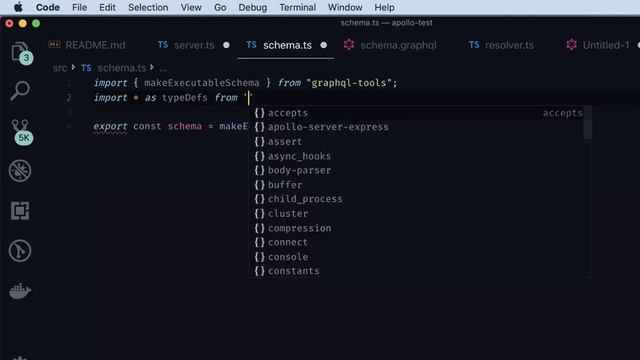640x360 pixels.
Task: Click the unsaved dot on schema.ts tab
Action: click(324, 45)
